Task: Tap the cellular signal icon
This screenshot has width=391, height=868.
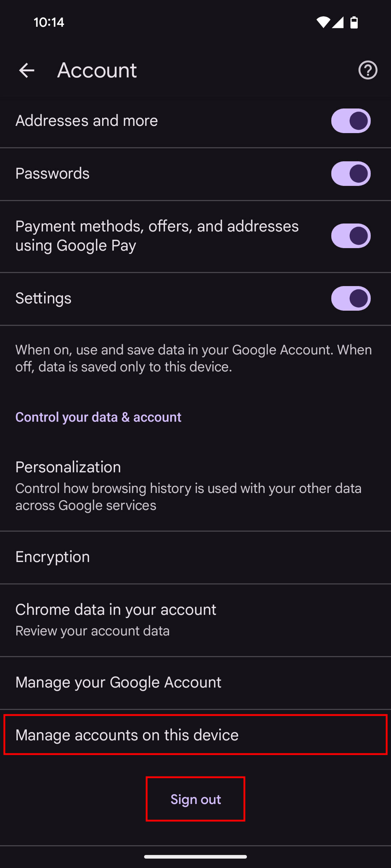Action: point(338,22)
